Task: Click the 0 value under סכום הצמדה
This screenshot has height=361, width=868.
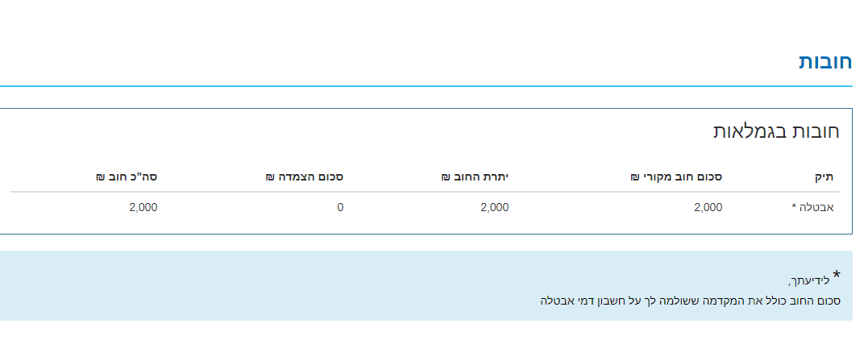Action: [x=340, y=207]
